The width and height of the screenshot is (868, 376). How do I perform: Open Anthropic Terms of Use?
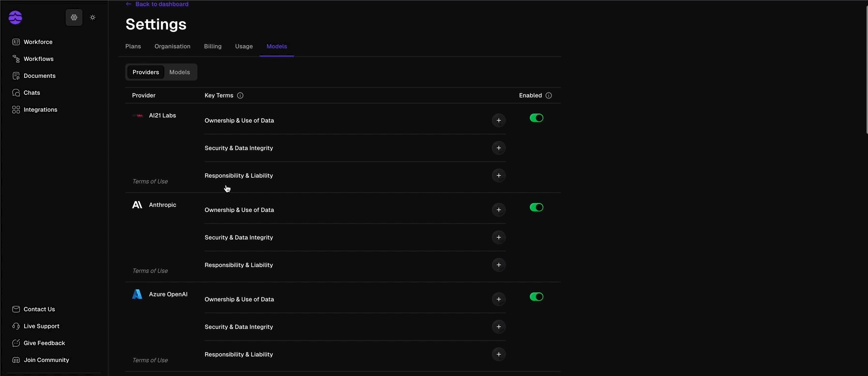click(x=150, y=271)
